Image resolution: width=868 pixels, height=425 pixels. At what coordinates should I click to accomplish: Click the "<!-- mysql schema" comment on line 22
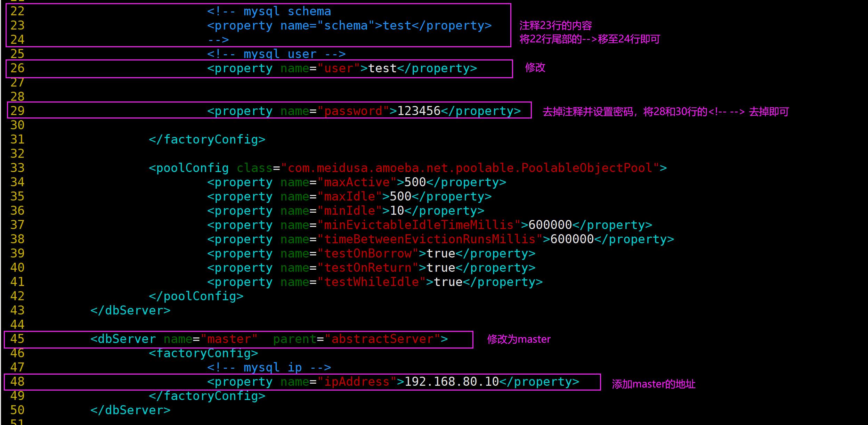(x=269, y=11)
